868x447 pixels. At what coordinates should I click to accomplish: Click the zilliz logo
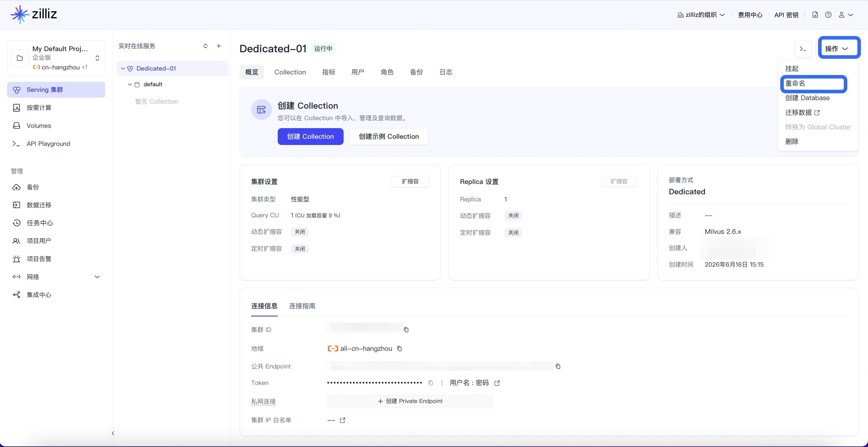pyautogui.click(x=34, y=14)
